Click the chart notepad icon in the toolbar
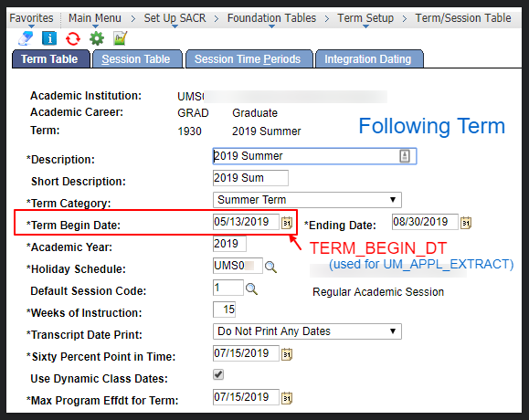This screenshot has height=420, width=529. point(120,38)
